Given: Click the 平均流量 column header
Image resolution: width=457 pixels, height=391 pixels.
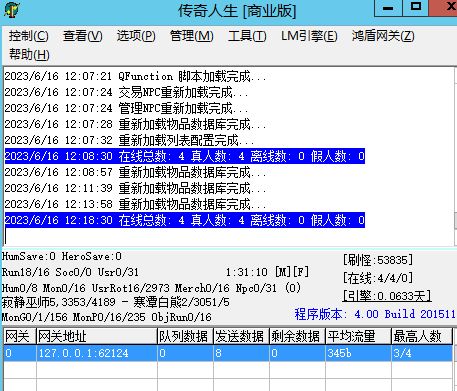Looking at the screenshot, I should coord(358,336).
